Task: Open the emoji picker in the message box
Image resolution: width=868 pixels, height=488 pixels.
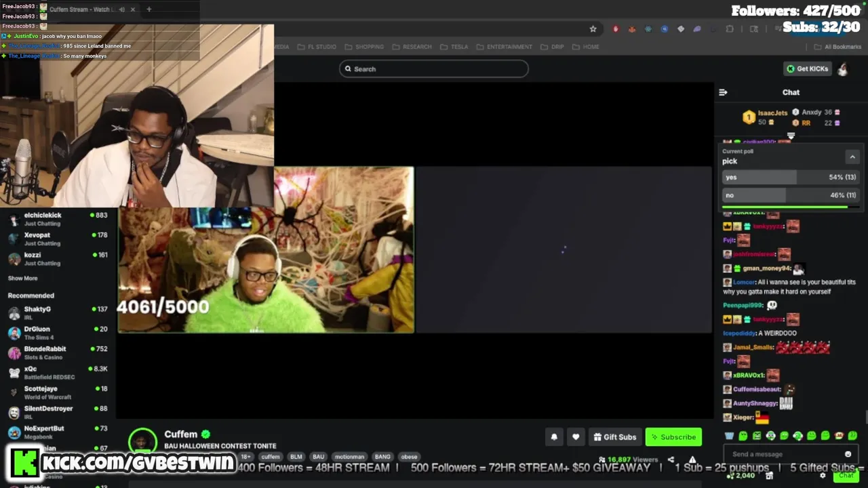Action: click(848, 454)
